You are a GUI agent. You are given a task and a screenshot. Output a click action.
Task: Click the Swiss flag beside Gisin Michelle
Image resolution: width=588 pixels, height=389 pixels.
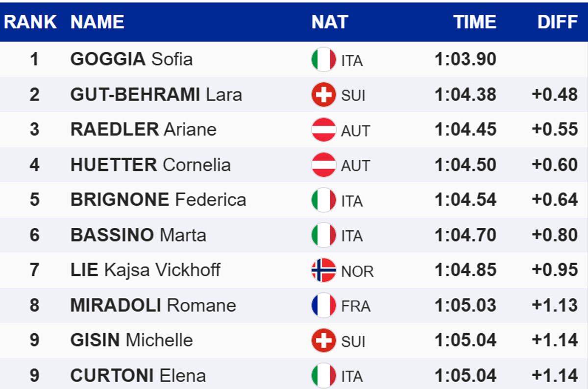point(323,340)
